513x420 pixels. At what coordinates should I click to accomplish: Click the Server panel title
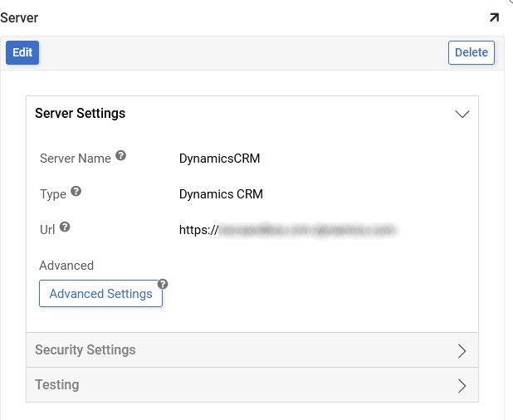point(19,17)
